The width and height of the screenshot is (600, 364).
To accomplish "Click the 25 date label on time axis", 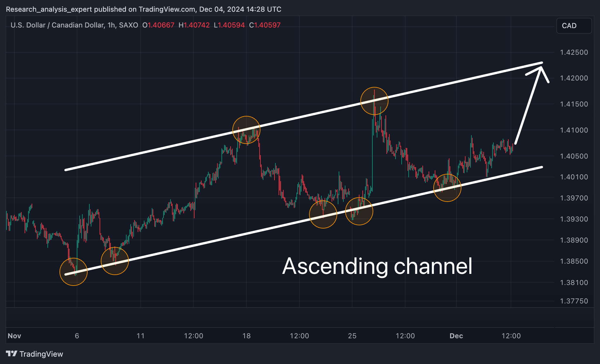I will [352, 336].
